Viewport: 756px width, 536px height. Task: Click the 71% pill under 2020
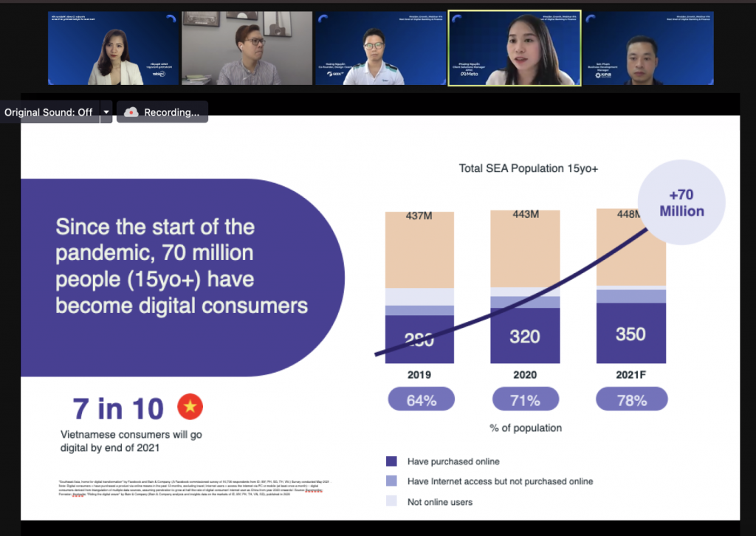(525, 400)
